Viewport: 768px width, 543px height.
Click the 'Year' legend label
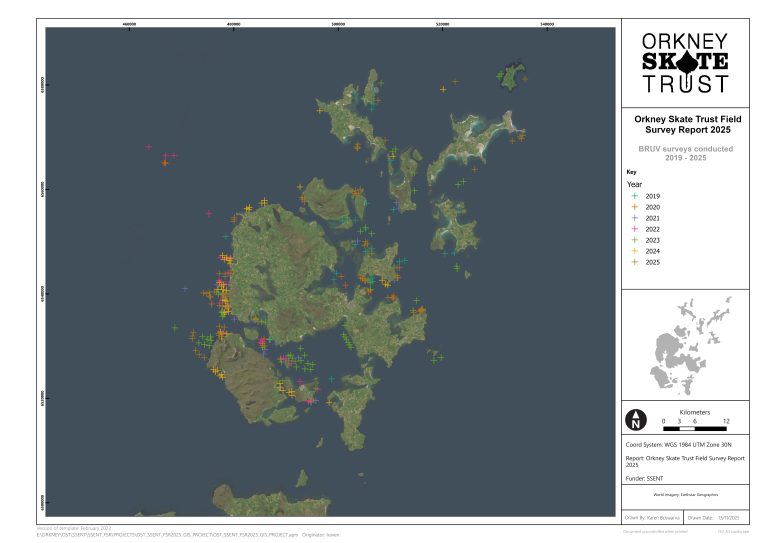pyautogui.click(x=634, y=184)
